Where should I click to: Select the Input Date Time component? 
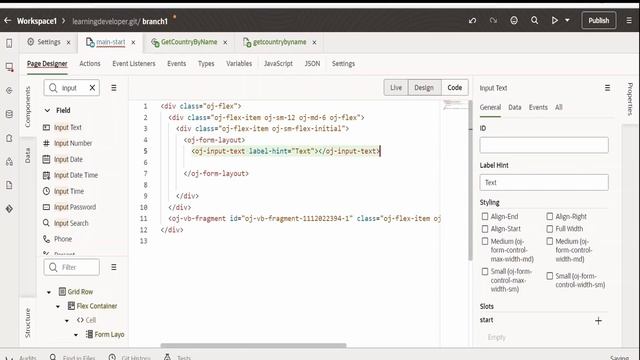tap(71, 175)
